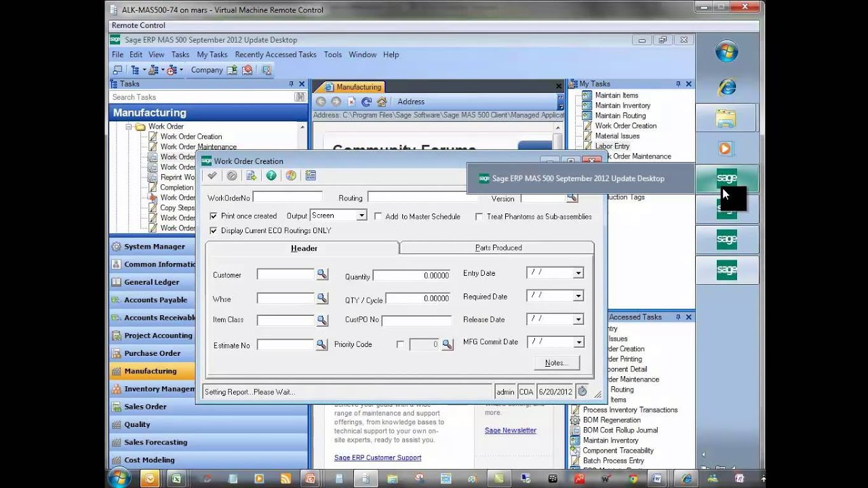Click the Notes... button

(557, 363)
